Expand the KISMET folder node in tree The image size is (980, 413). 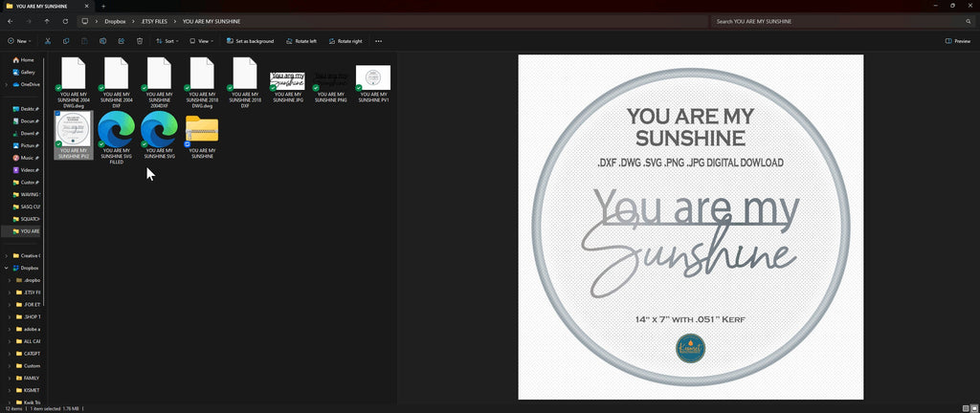[10, 390]
